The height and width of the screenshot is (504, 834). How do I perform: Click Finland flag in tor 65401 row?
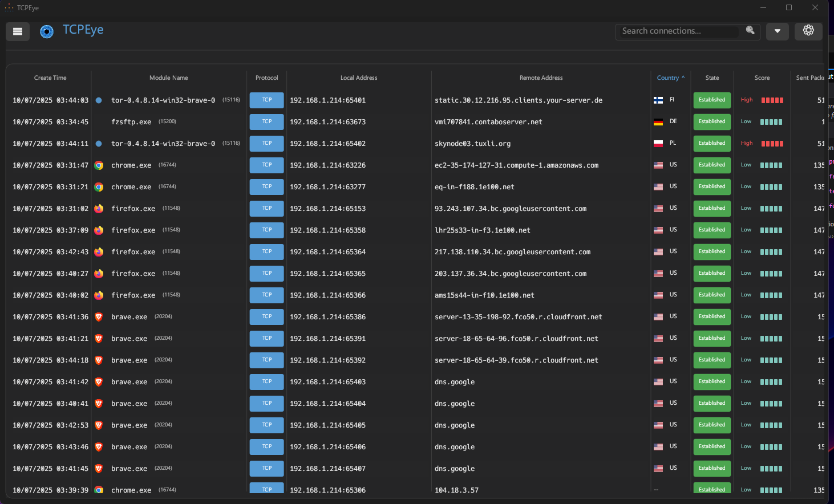pyautogui.click(x=658, y=100)
